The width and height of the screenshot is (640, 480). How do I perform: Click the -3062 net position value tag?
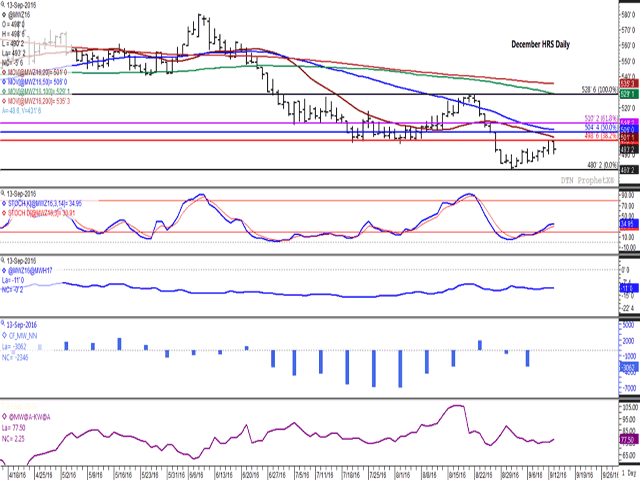tap(628, 368)
